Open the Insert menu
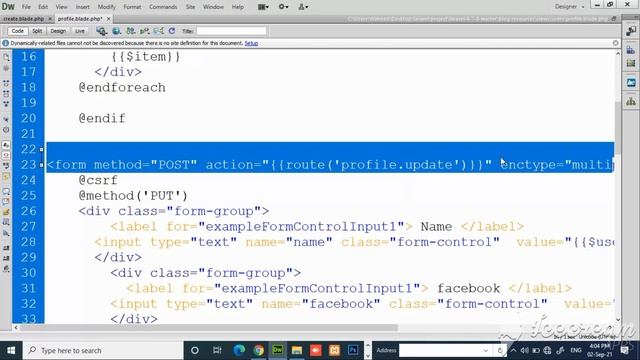This screenshot has height=360, width=640. [82, 7]
